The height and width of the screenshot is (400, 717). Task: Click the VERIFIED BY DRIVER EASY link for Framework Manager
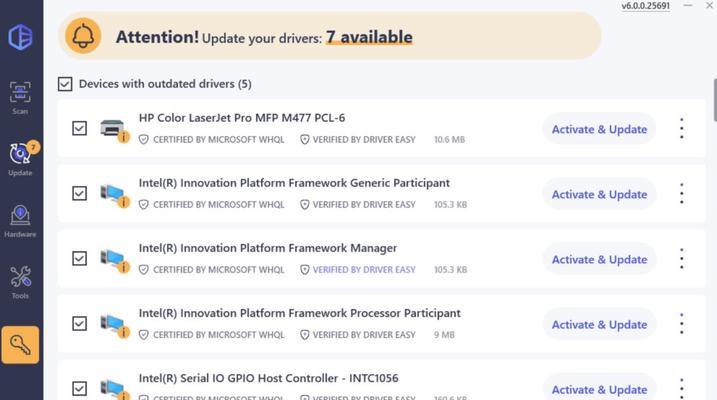(364, 270)
